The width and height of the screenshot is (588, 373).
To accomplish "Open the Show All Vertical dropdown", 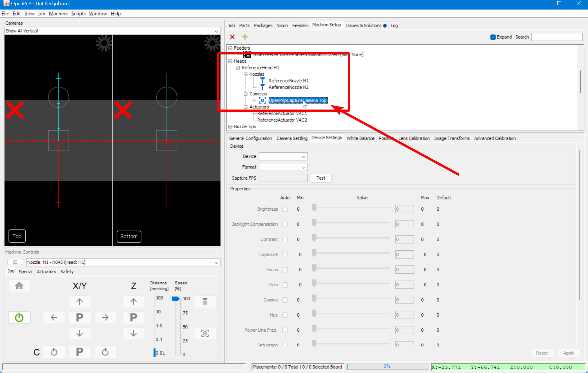I will pyautogui.click(x=216, y=31).
